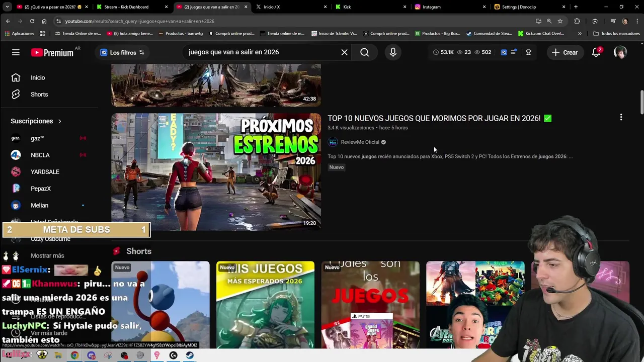The image size is (644, 362).
Task: Open Chrome from the taskbar
Action: tap(74, 355)
